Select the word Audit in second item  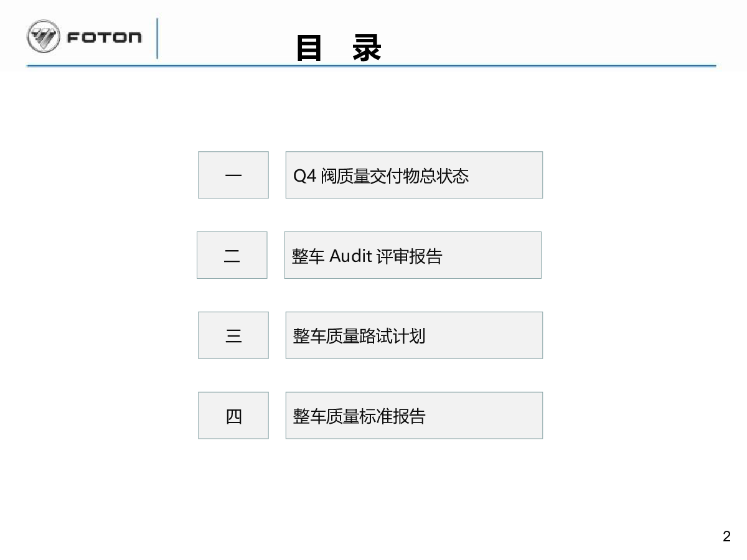pyautogui.click(x=350, y=256)
